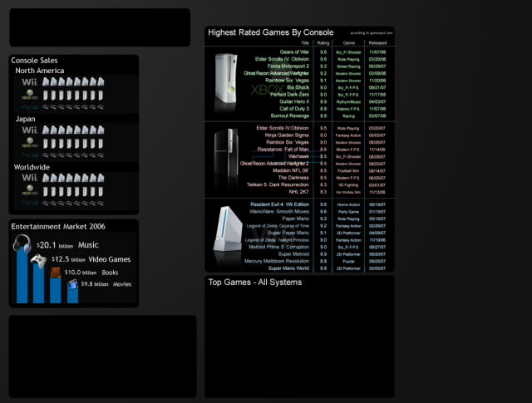The width and height of the screenshot is (532, 403).
Task: Click the "The Darkness" game title
Action: click(293, 178)
